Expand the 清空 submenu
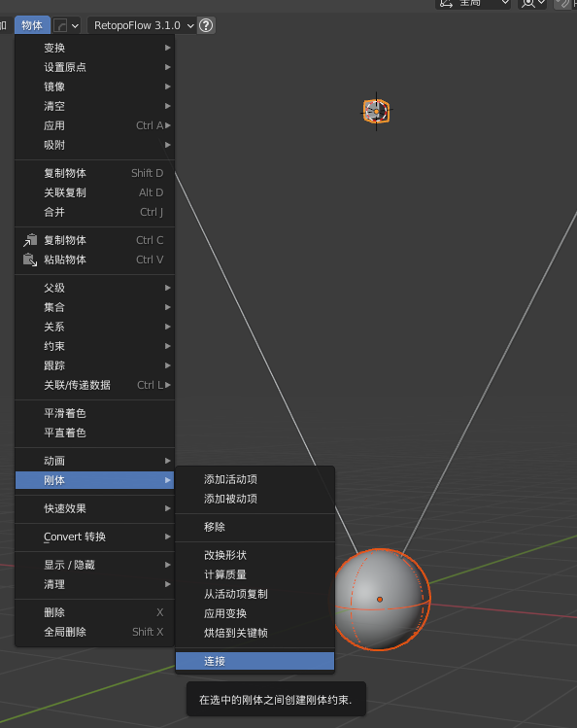Image resolution: width=577 pixels, height=728 pixels. [x=94, y=106]
